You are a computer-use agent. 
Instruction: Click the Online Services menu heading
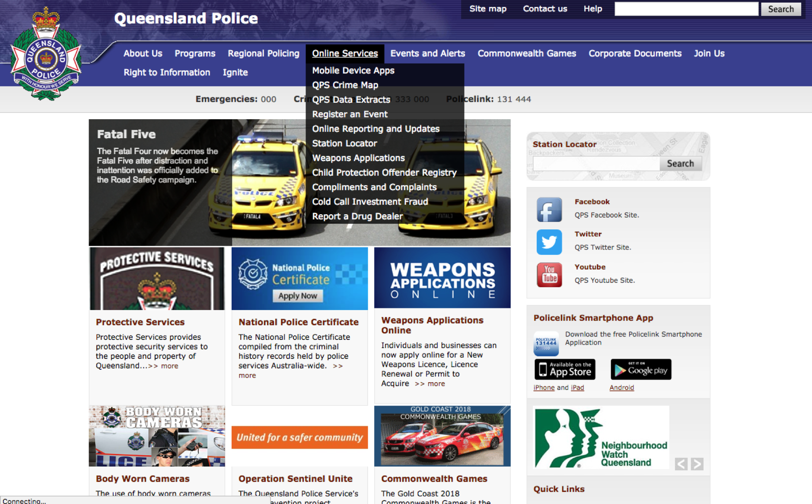click(345, 54)
